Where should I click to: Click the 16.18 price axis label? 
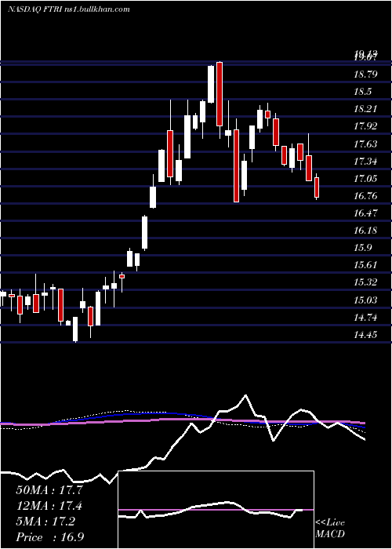point(366,231)
